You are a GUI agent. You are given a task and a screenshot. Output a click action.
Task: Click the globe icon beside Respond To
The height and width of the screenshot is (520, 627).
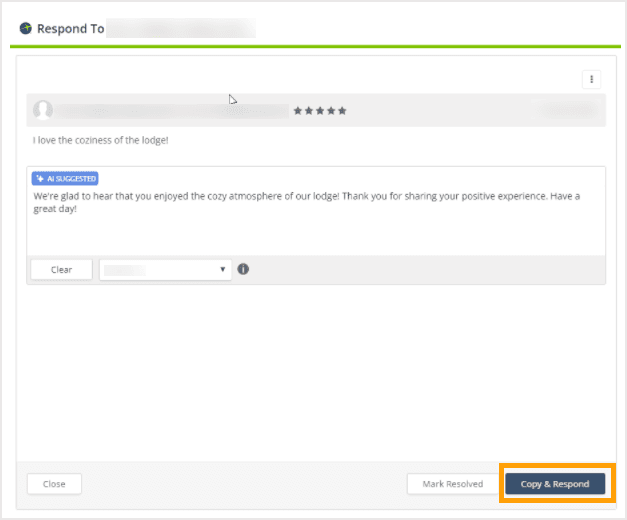[x=26, y=28]
